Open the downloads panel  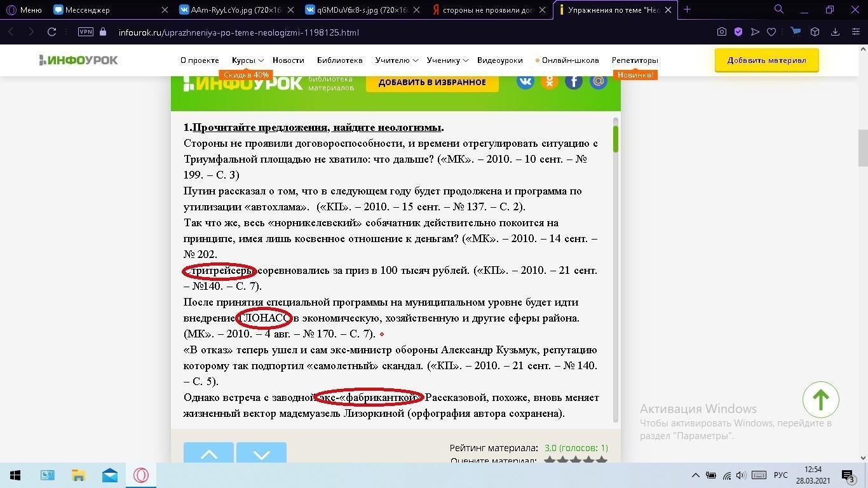point(835,32)
